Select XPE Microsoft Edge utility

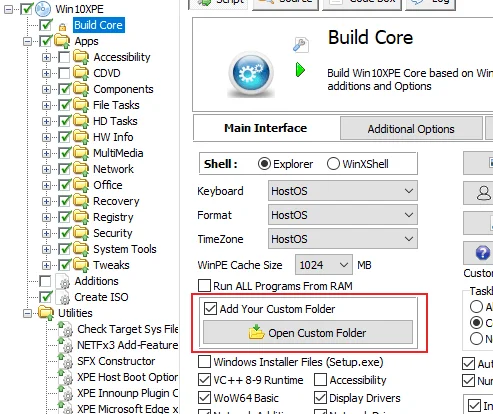(128, 409)
